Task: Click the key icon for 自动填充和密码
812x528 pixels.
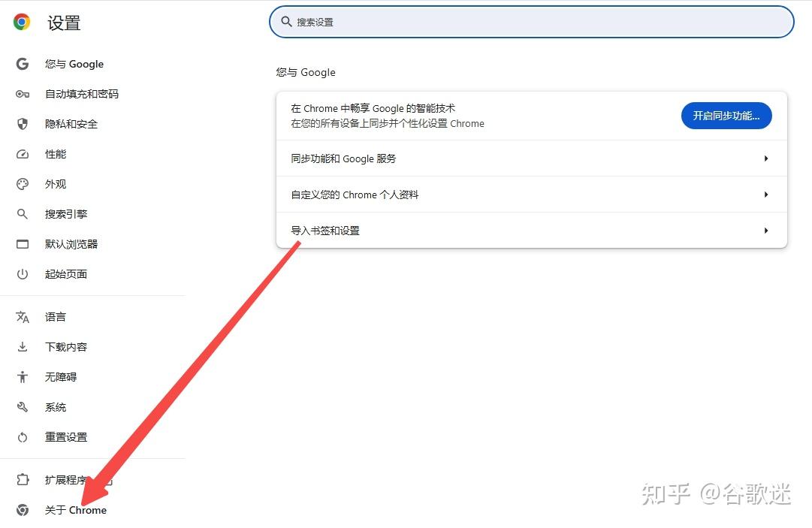Action: [x=23, y=94]
